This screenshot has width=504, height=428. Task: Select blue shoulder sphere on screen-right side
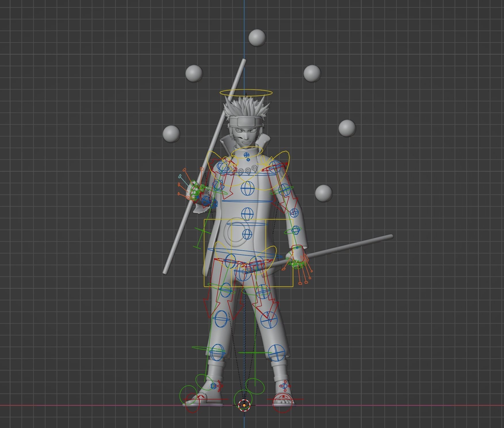[275, 167]
